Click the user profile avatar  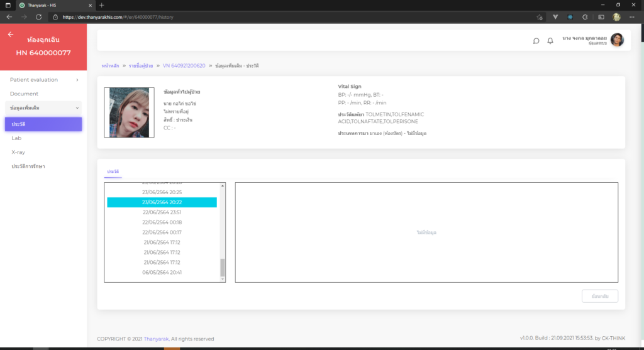[617, 40]
